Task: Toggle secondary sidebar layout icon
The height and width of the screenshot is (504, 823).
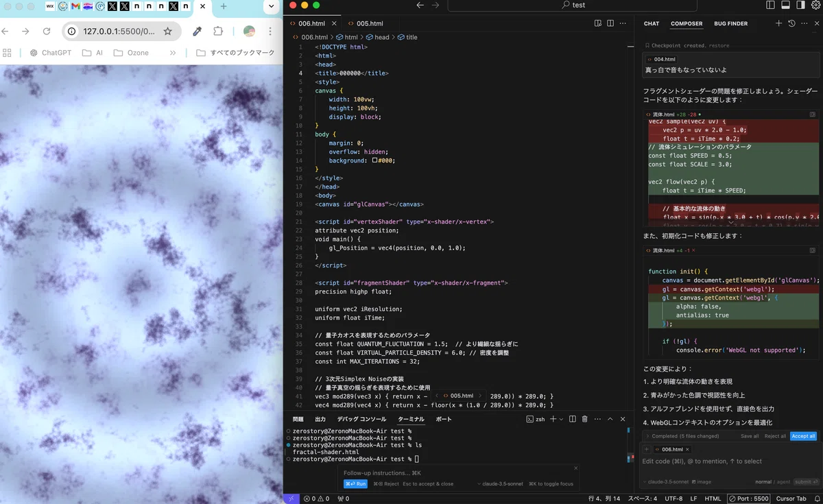Action: pos(800,5)
